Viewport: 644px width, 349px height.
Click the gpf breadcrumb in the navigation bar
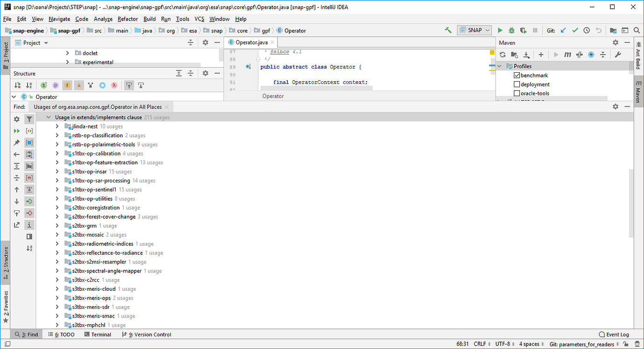(x=265, y=30)
